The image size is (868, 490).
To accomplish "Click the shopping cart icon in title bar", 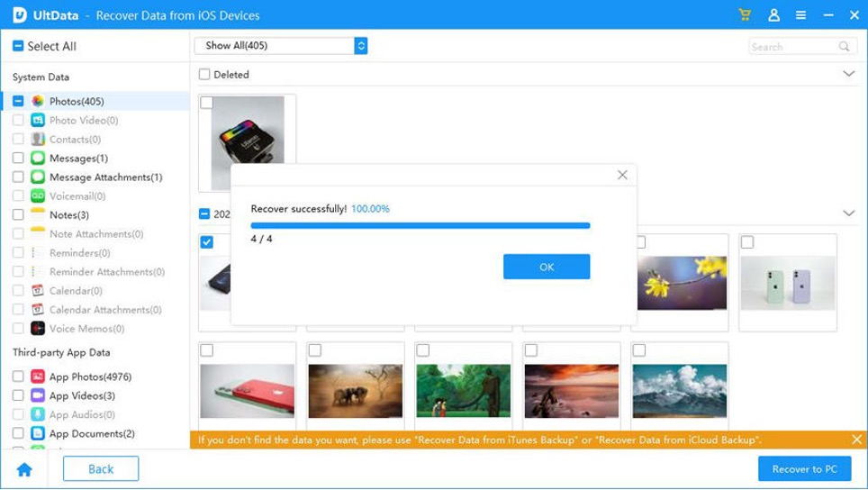I will pos(745,15).
